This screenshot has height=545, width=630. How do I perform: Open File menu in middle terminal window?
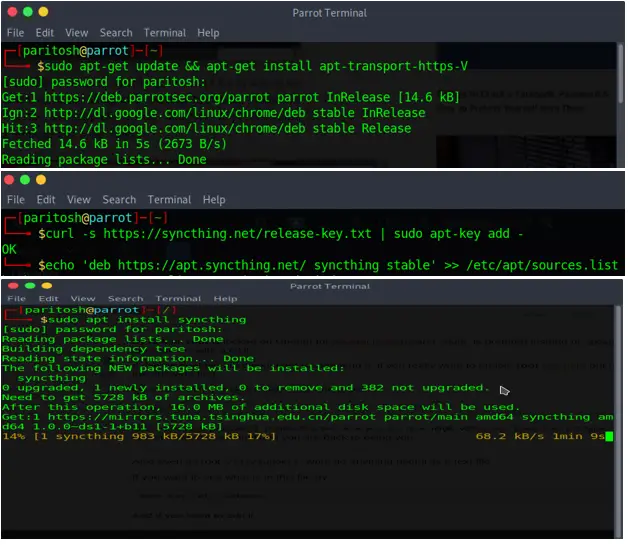pyautogui.click(x=16, y=199)
